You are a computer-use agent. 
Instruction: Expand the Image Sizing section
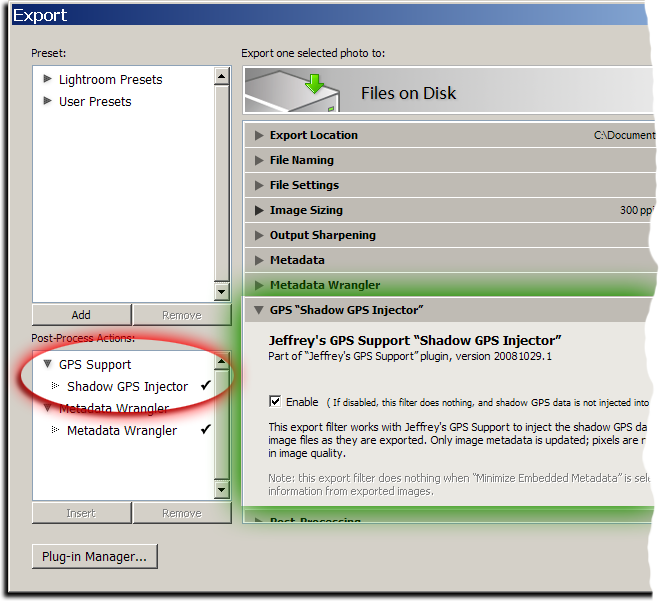[x=259, y=210]
